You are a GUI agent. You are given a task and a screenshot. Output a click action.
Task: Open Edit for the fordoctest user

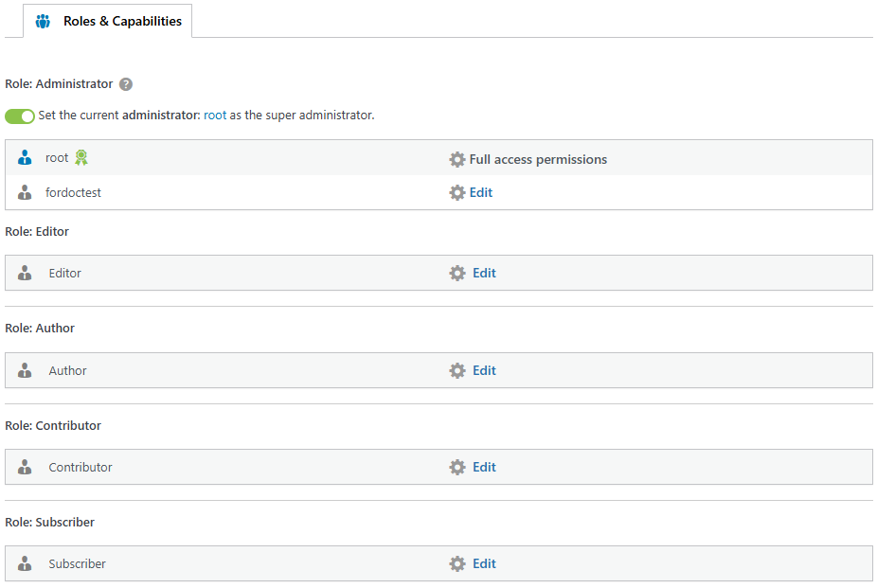(483, 192)
